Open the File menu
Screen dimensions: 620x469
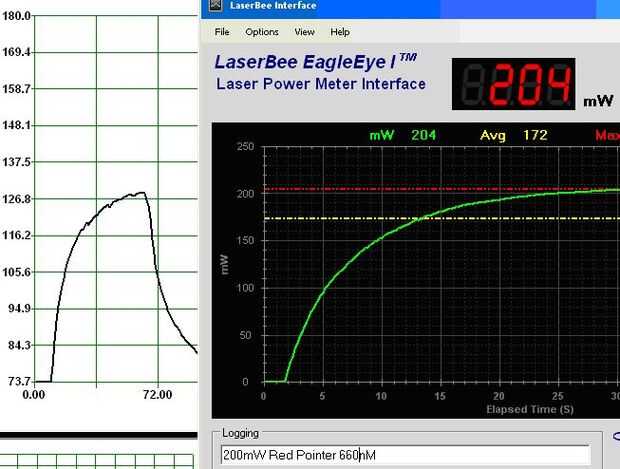tap(222, 32)
